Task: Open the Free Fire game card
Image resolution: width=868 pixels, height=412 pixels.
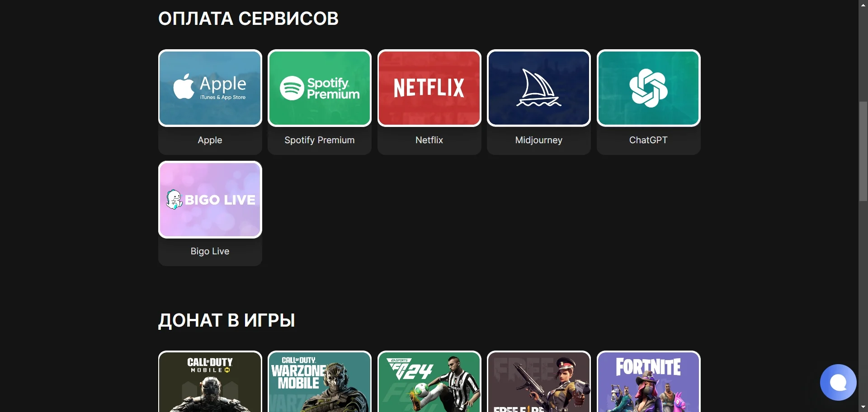Action: point(539,382)
